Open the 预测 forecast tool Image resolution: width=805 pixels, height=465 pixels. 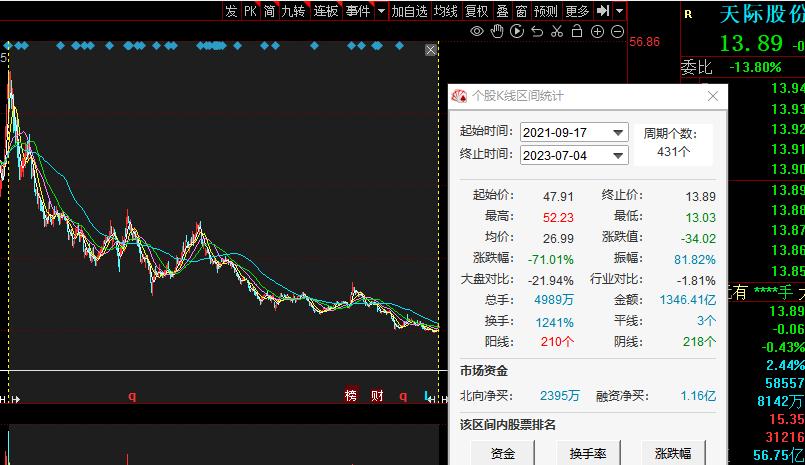click(x=545, y=11)
